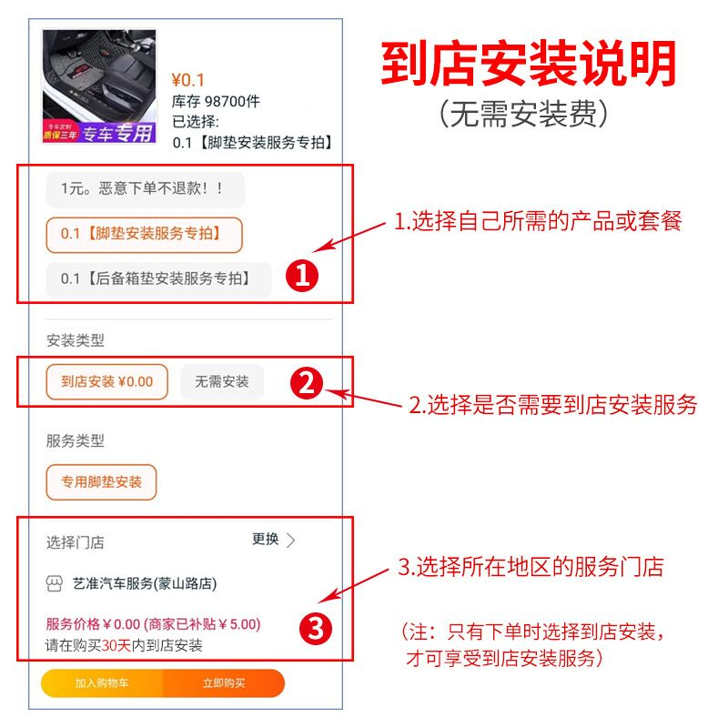This screenshot has width=728, height=728.
Task: Click the red circled number 3 badge
Action: [x=316, y=629]
